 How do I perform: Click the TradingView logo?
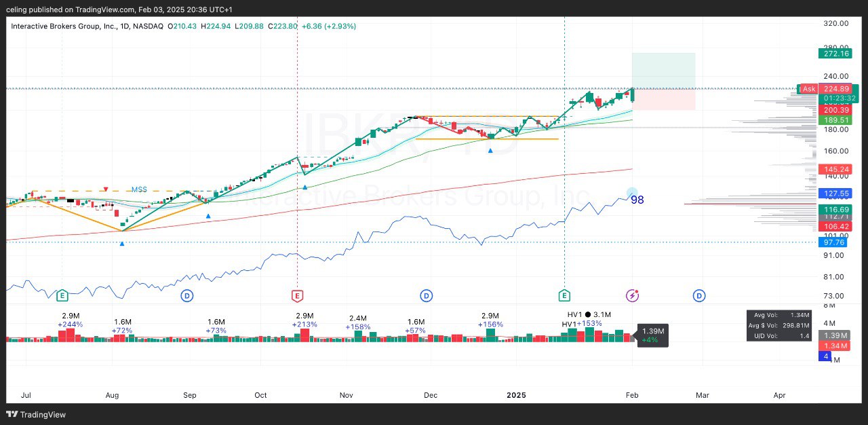coord(37,414)
